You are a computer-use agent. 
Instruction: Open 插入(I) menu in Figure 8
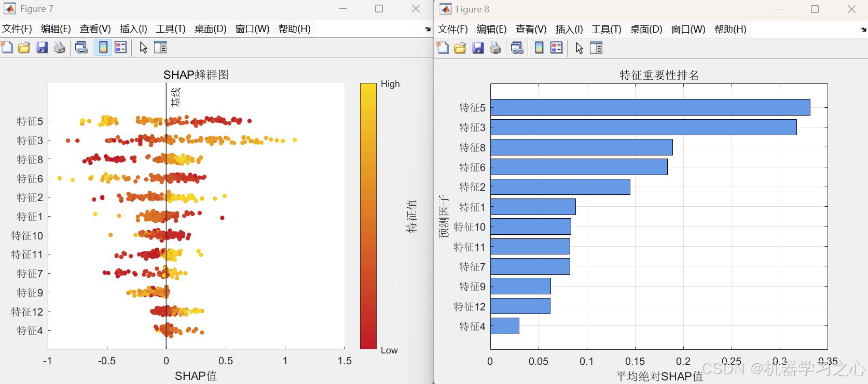pos(569,30)
